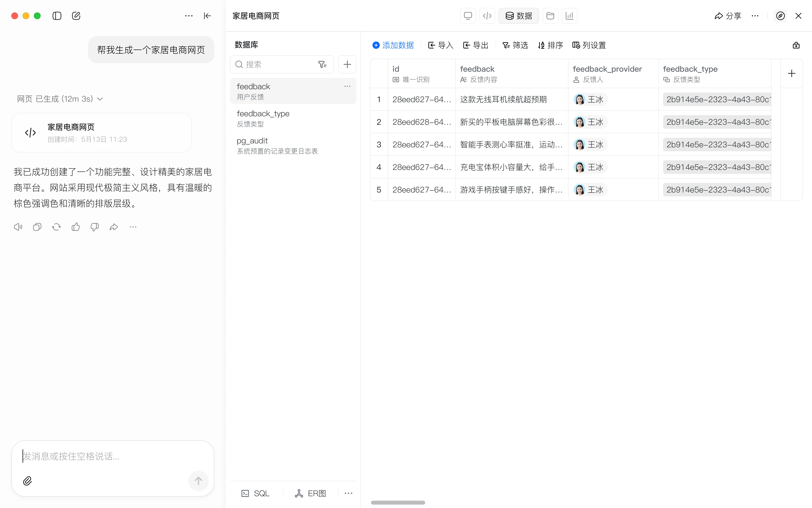Select the pg_audit table
Viewport: 812px width, 508px height.
click(x=293, y=145)
